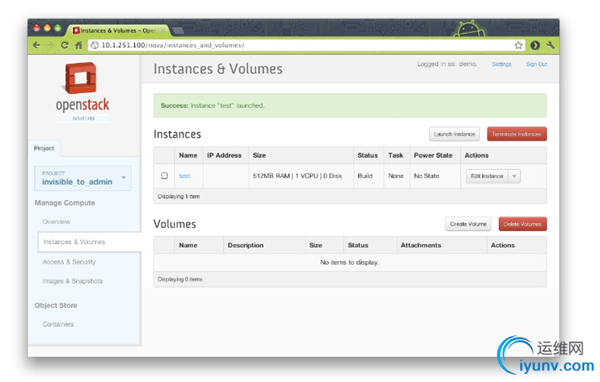Open a new browser tab
600x382 pixels.
point(178,30)
